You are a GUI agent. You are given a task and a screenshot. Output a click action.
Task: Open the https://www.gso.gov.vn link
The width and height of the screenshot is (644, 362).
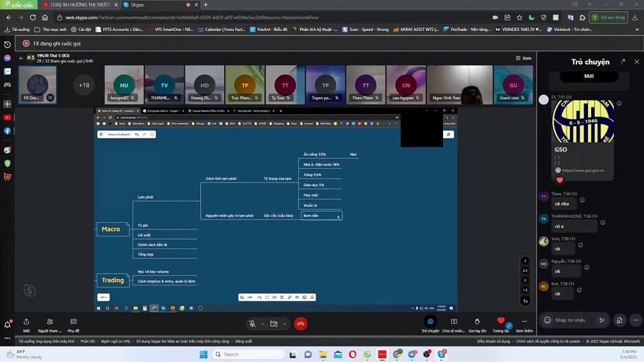583,170
